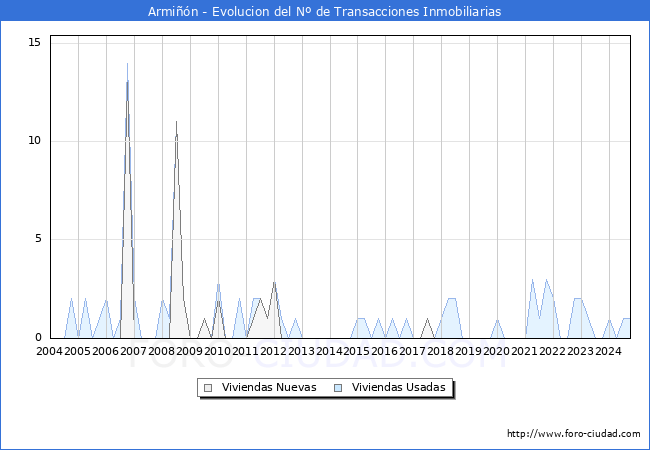The image size is (650, 450).
Task: Select the Viviendas Nuevas legend label
Action: tap(269, 388)
